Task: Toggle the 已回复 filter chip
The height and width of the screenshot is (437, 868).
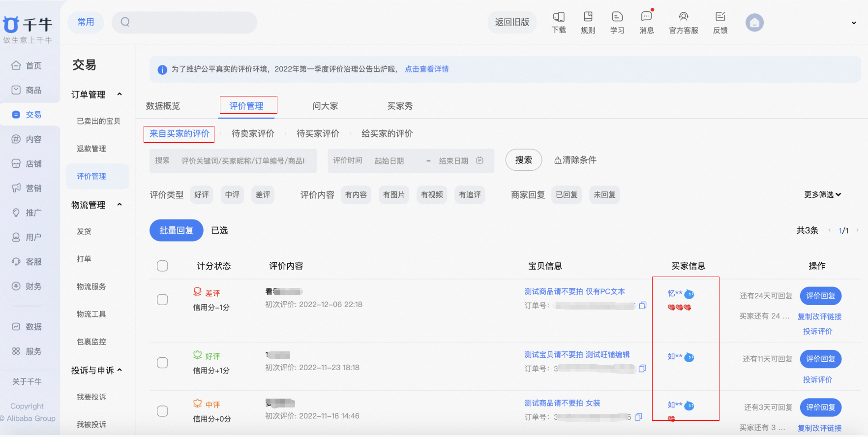Action: pyautogui.click(x=567, y=195)
